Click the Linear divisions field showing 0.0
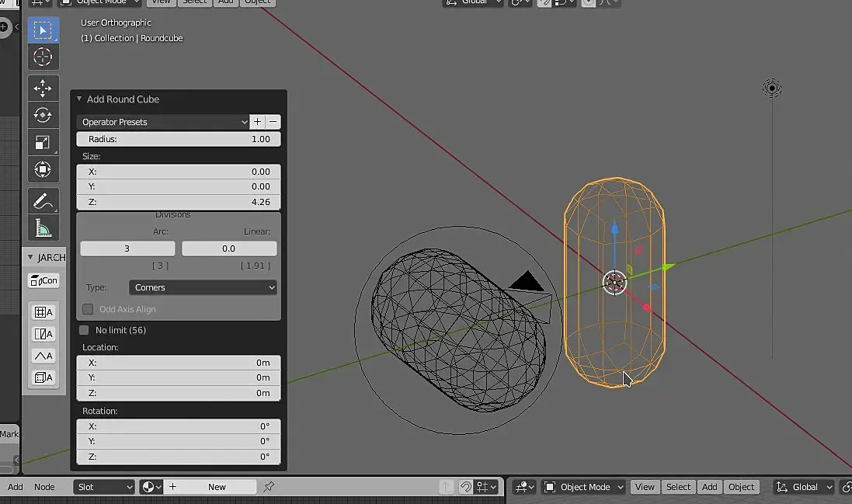852x504 pixels. pos(229,249)
